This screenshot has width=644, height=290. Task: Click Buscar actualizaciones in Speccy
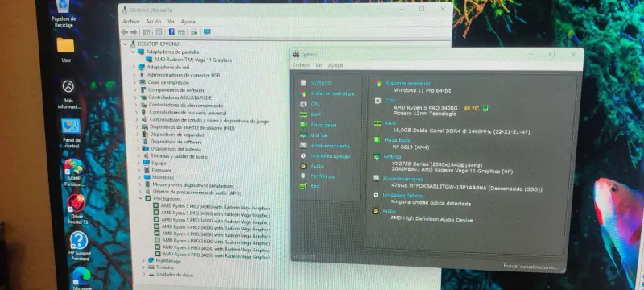(530, 267)
